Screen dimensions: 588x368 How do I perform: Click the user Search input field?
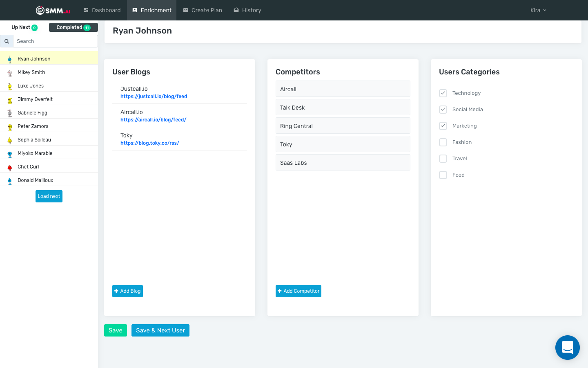56,41
